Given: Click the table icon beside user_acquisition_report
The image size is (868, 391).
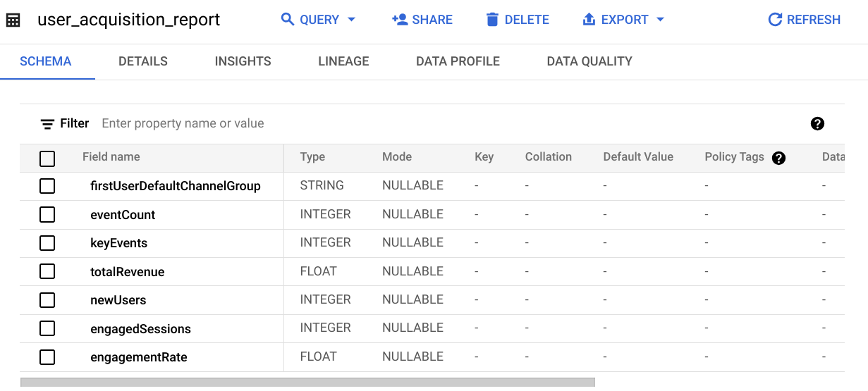Looking at the screenshot, I should (x=13, y=20).
